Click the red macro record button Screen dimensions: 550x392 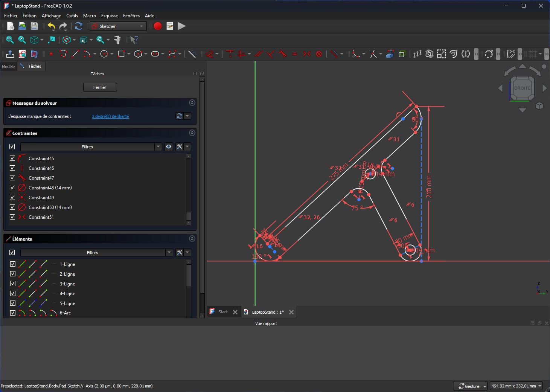point(158,26)
